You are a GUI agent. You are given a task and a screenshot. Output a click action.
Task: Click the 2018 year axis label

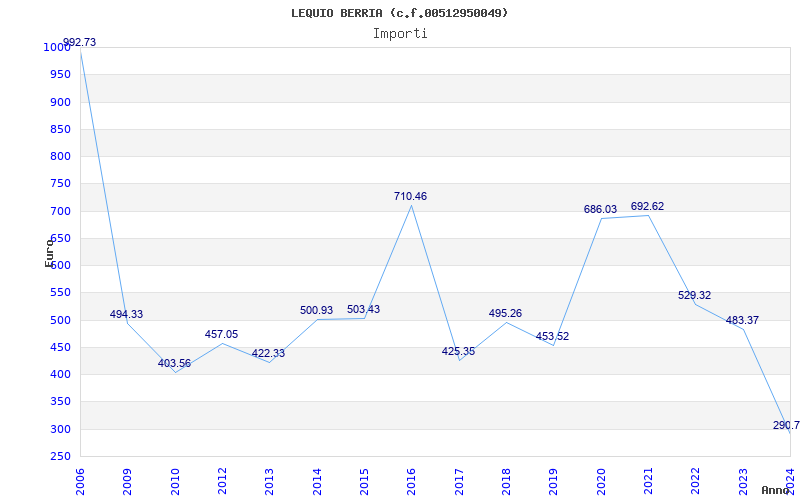click(506, 482)
